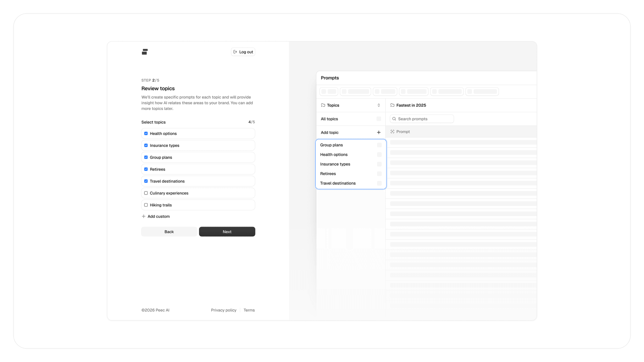Focus the Search prompts field
The width and height of the screenshot is (644, 362).
[425, 119]
